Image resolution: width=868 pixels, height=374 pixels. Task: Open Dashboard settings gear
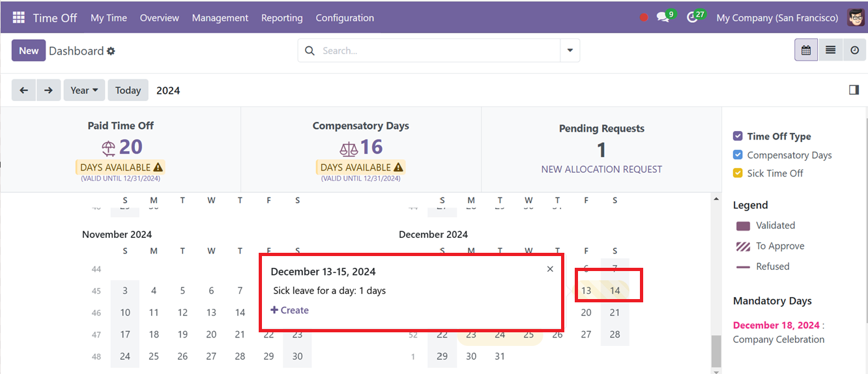click(111, 51)
